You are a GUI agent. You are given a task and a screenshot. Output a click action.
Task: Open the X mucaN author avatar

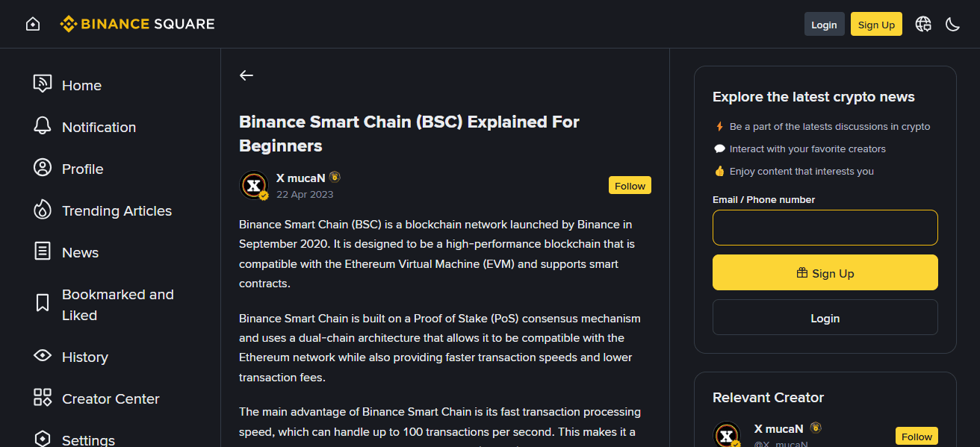pyautogui.click(x=254, y=186)
